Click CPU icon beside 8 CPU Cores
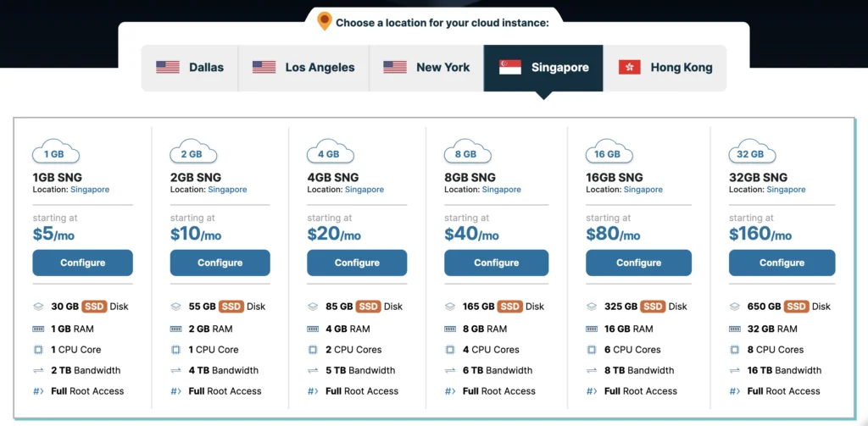This screenshot has height=426, width=868. (735, 350)
